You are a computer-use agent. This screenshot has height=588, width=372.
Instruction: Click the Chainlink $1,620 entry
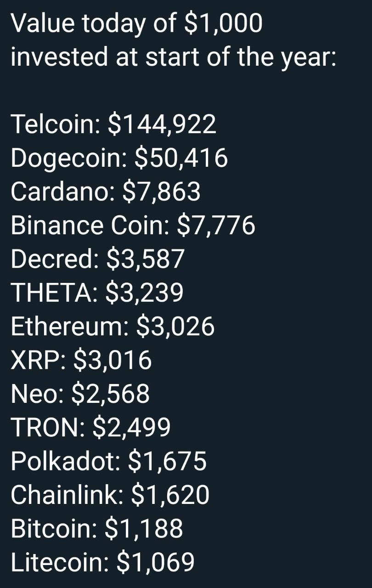click(x=110, y=495)
